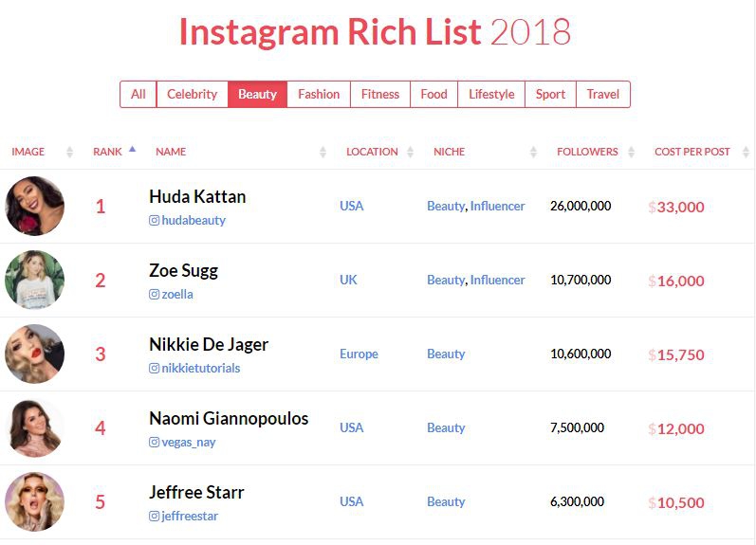Click Instagram icon beside zoella handle
The height and width of the screenshot is (545, 756).
pos(155,294)
